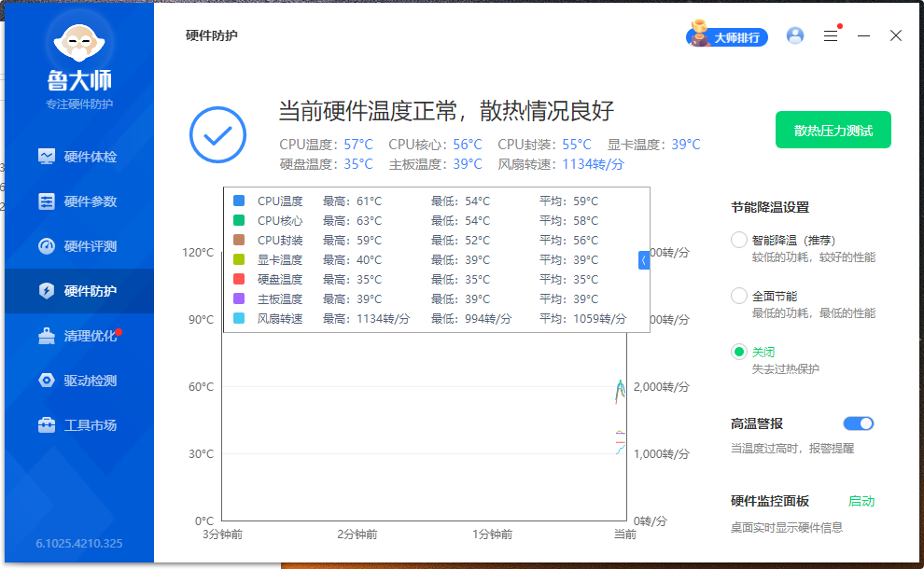Screen dimensions: 924x569
Task: Click the 硬件评测 gauge icon
Action: (x=47, y=245)
